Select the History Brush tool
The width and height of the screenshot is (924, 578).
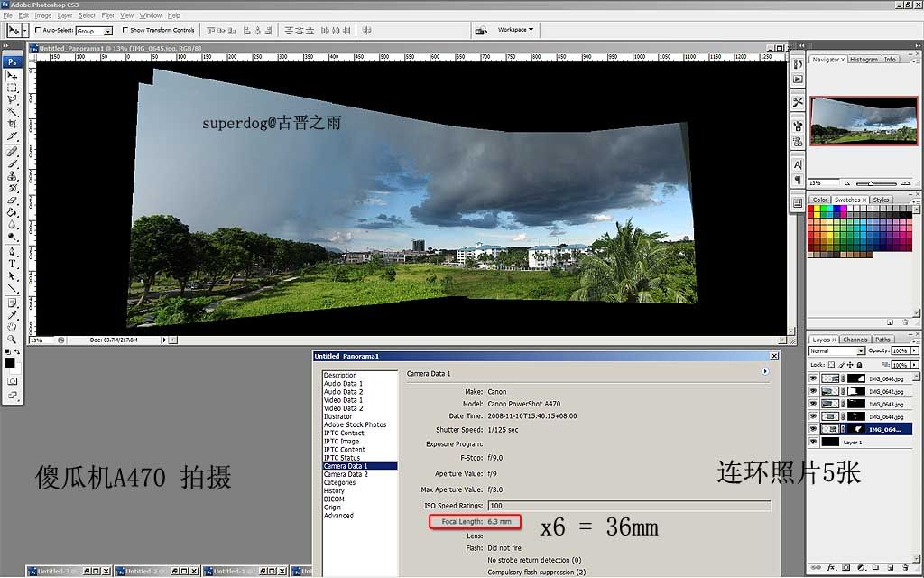click(12, 188)
